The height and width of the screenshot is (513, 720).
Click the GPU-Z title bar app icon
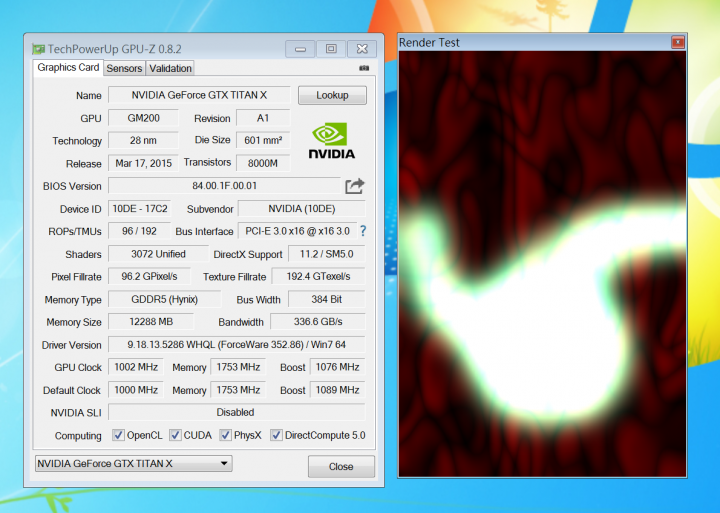pos(38,49)
